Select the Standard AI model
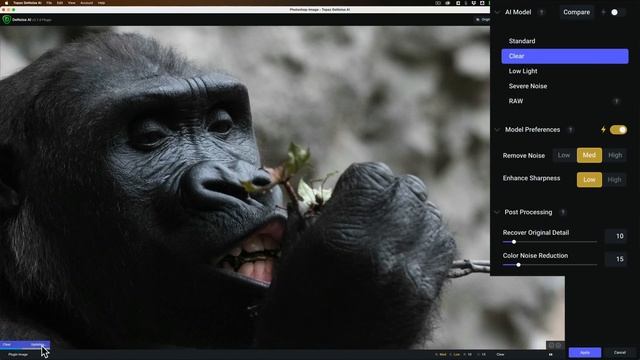The width and height of the screenshot is (640, 360). [x=565, y=41]
